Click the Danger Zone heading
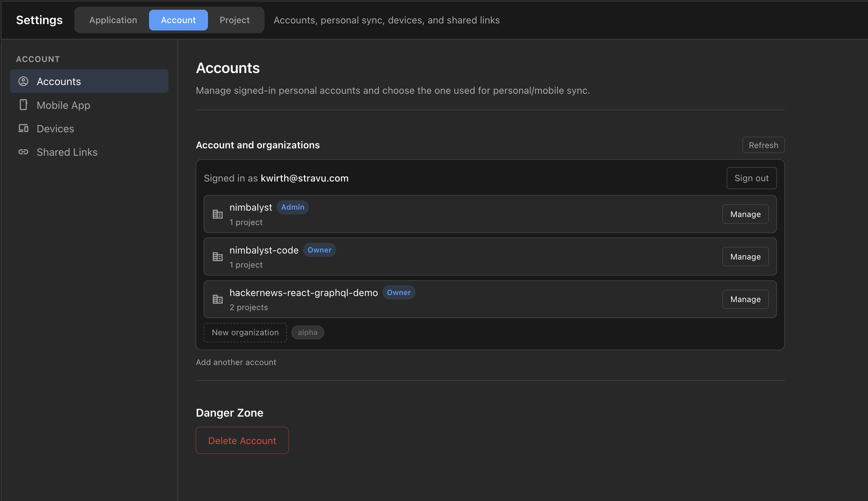 coord(229,413)
